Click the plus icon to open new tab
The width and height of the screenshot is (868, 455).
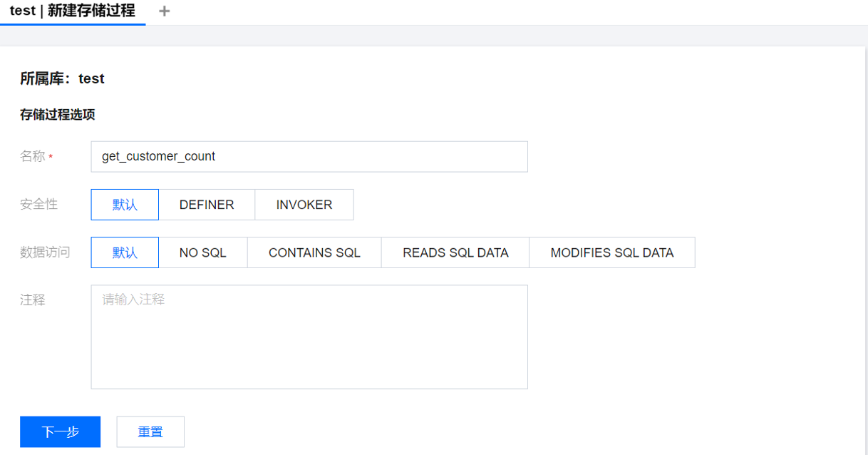(x=165, y=11)
